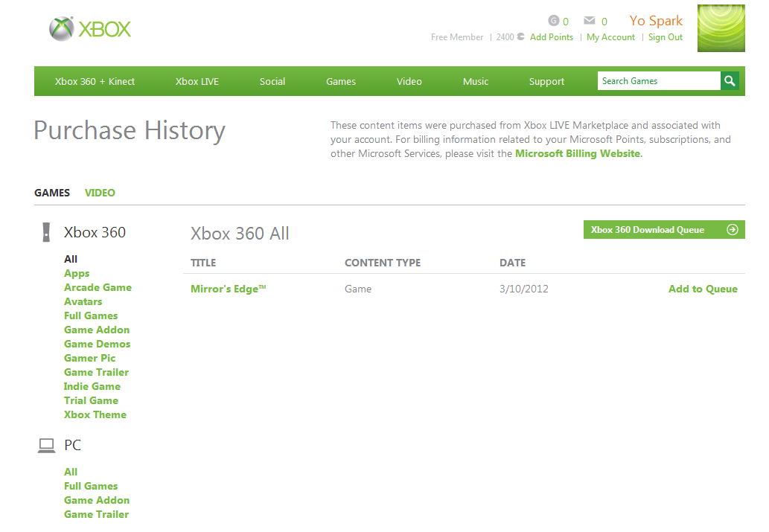769x532 pixels.
Task: Open the Xbox LIVE menu
Action: click(197, 81)
